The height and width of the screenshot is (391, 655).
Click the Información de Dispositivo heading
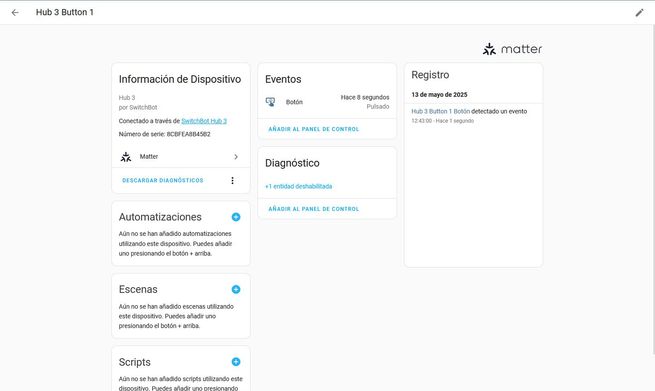tap(180, 79)
